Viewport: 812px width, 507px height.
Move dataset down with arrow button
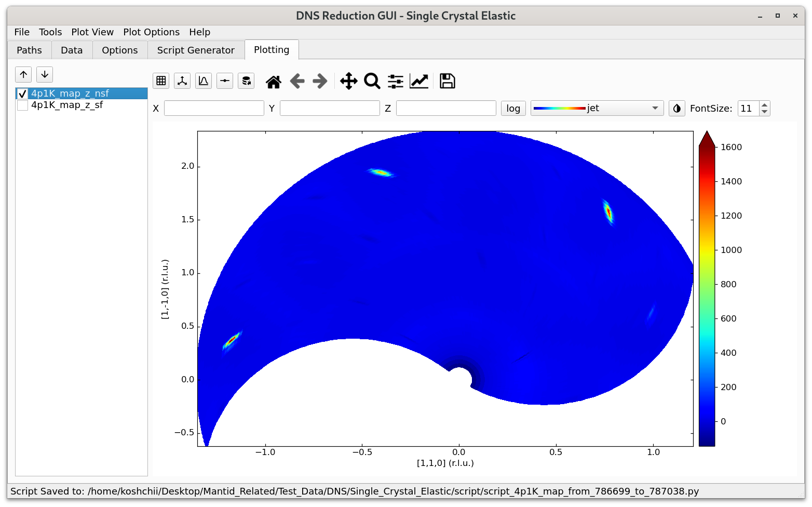pos(45,74)
